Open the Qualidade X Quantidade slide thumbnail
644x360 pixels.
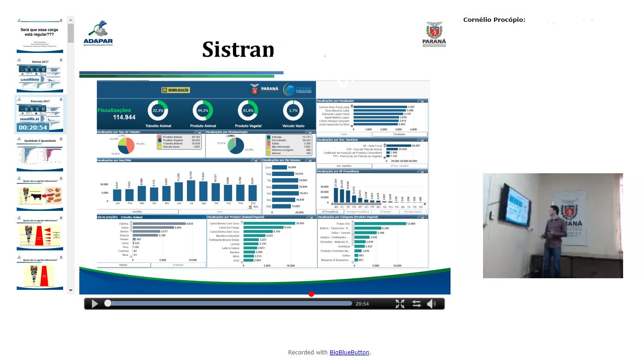coord(40,153)
